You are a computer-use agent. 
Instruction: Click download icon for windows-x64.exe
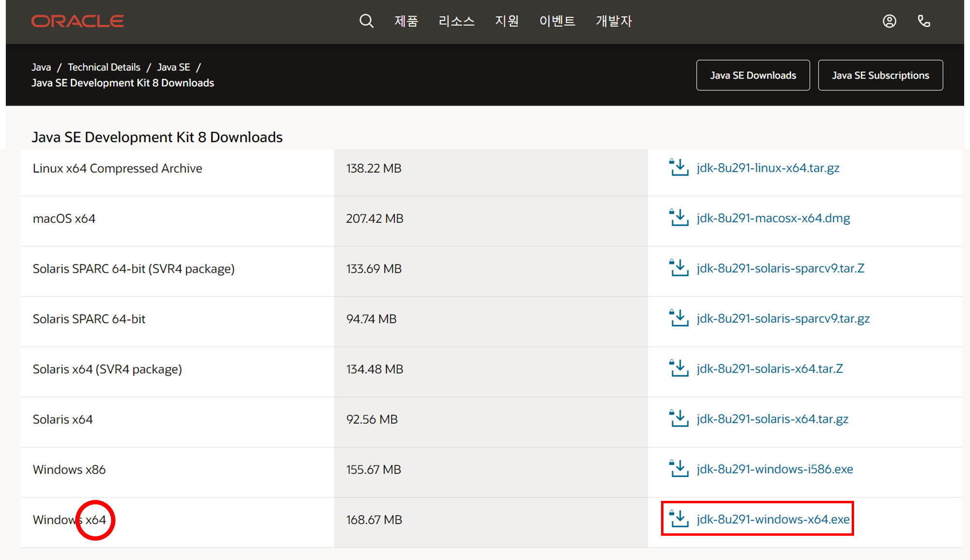pyautogui.click(x=679, y=519)
